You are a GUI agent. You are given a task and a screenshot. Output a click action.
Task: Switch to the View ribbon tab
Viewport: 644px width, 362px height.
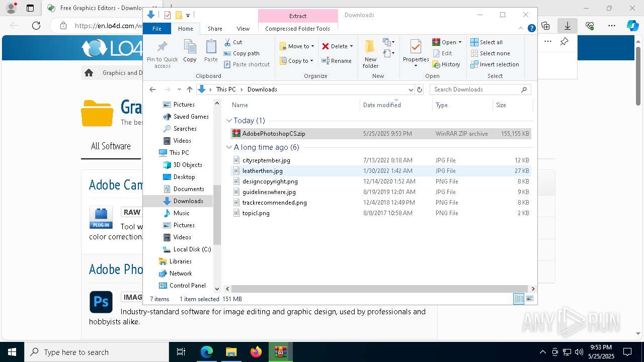coord(243,29)
